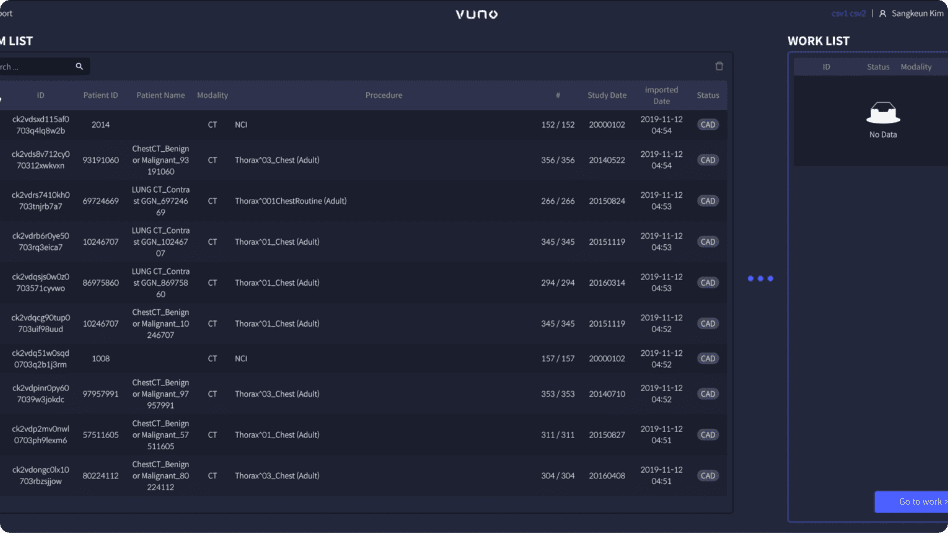The height and width of the screenshot is (533, 948).
Task: Select exam ID ck2vdp2mv0nwl0703ph9lexm6
Action: click(x=41, y=435)
